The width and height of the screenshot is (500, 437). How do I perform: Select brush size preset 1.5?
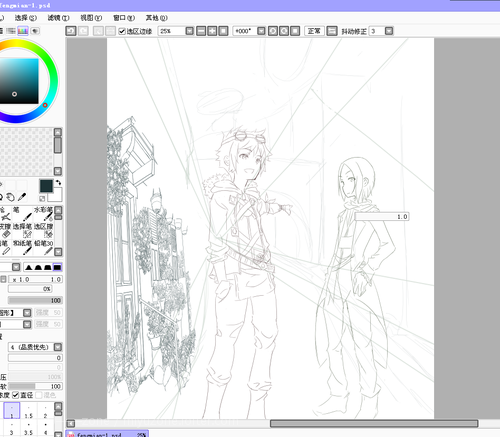[x=29, y=411]
